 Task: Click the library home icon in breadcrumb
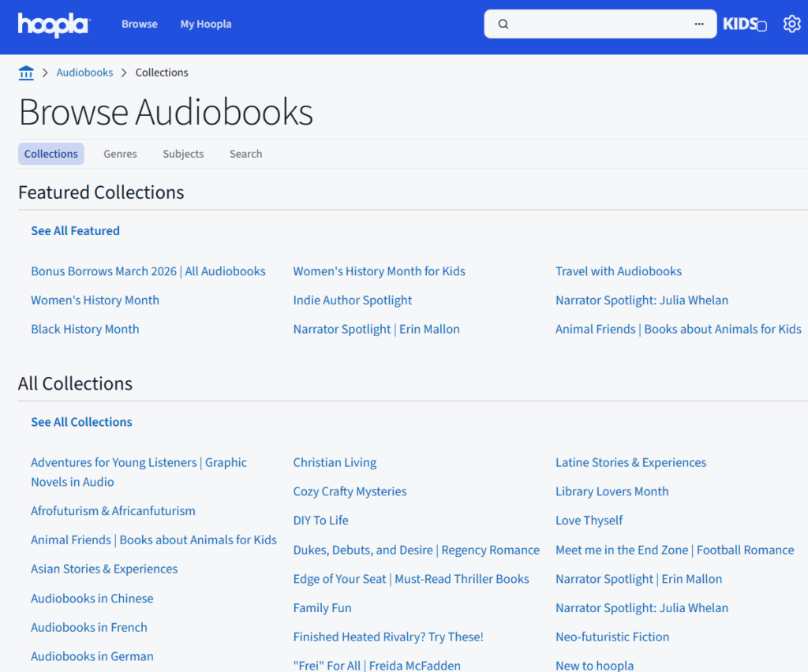(x=26, y=72)
